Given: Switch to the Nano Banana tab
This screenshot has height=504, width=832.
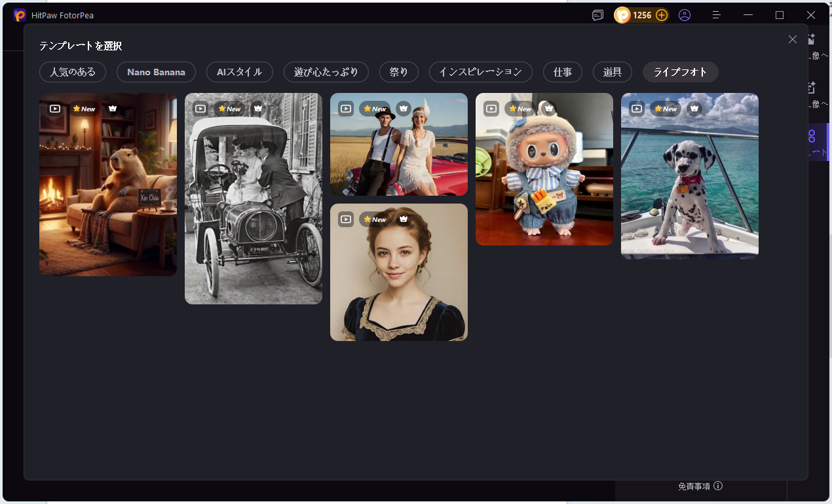Looking at the screenshot, I should (156, 72).
